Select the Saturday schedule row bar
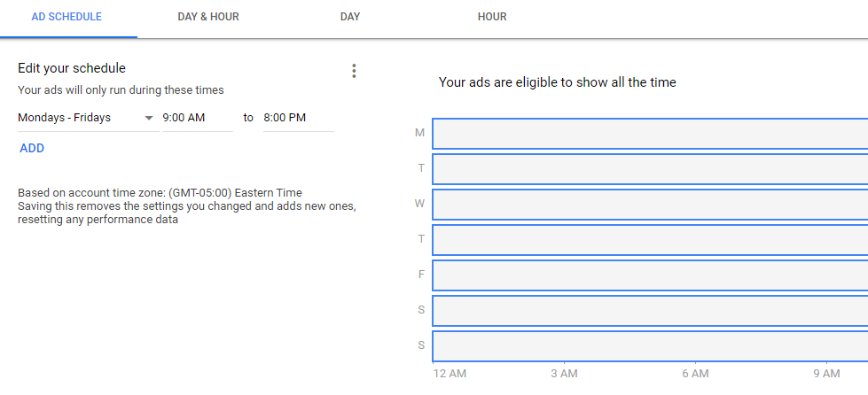Image resolution: width=868 pixels, height=395 pixels. pos(650,311)
